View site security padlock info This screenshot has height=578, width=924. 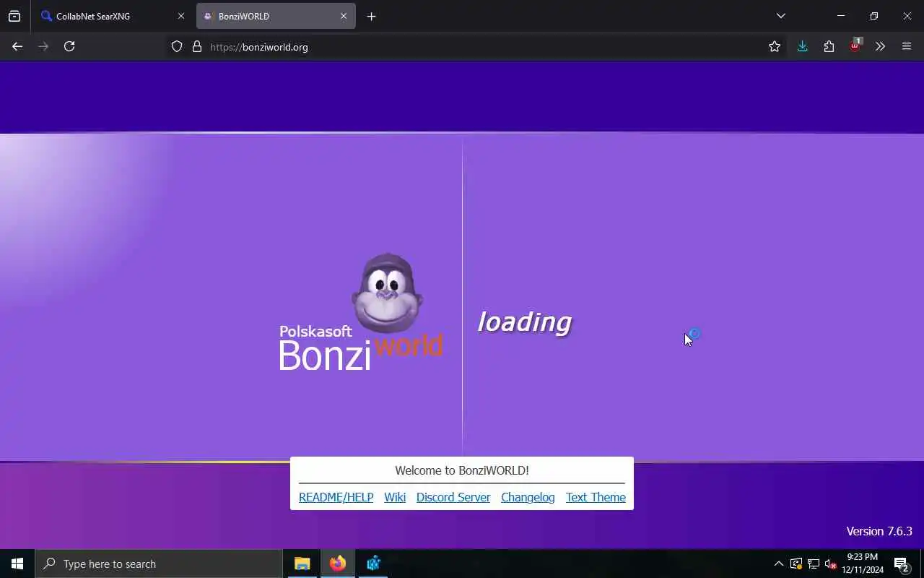click(196, 47)
